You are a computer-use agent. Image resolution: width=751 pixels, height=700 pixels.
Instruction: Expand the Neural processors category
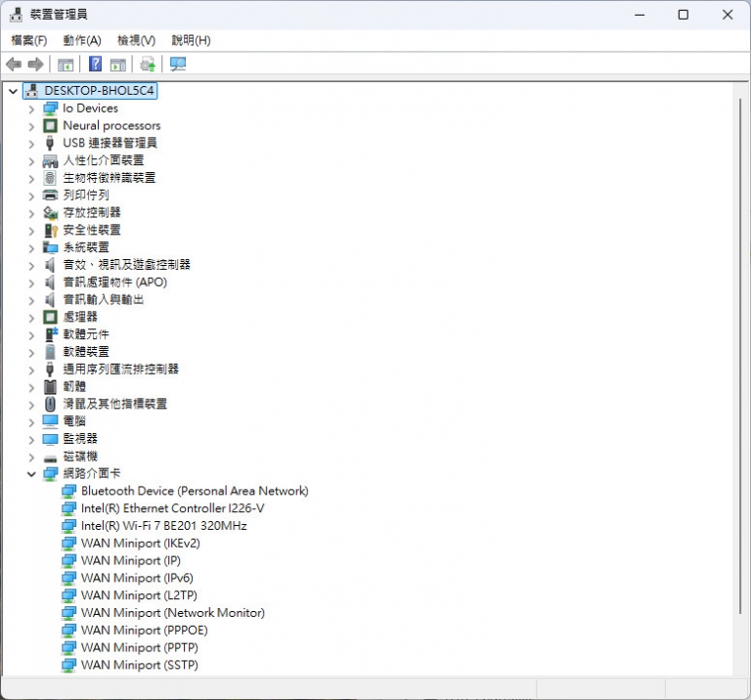pos(31,126)
